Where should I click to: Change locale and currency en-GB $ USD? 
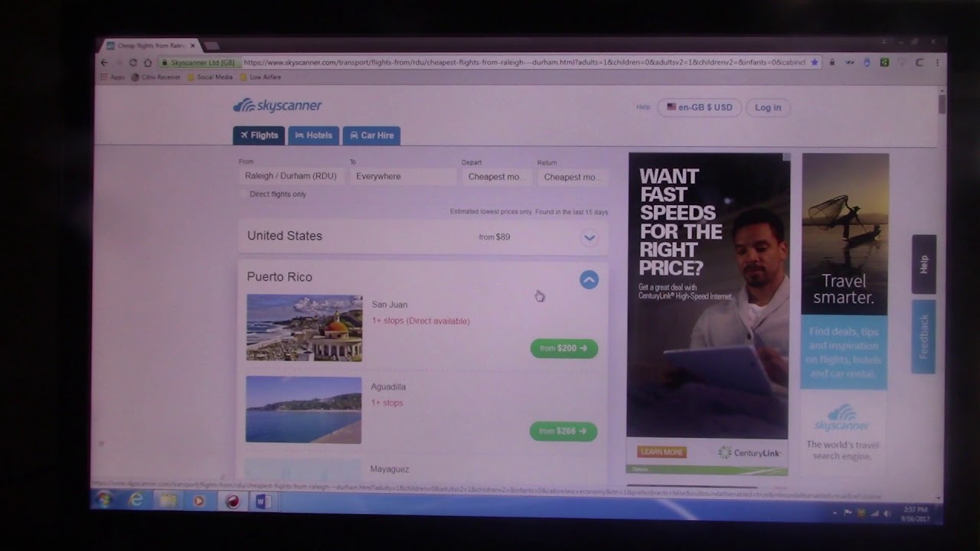tap(699, 107)
